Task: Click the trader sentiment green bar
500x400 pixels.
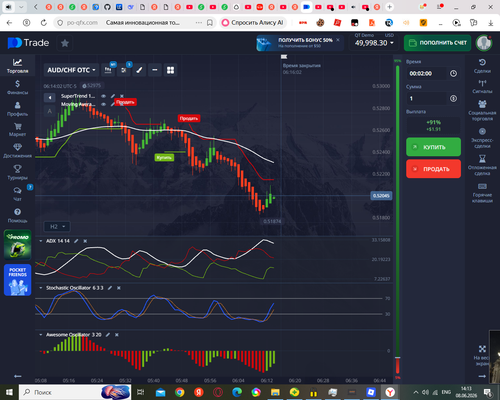Action: (397, 211)
